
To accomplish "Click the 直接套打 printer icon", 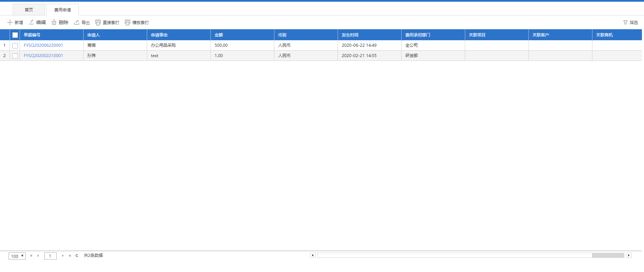I will tap(98, 22).
